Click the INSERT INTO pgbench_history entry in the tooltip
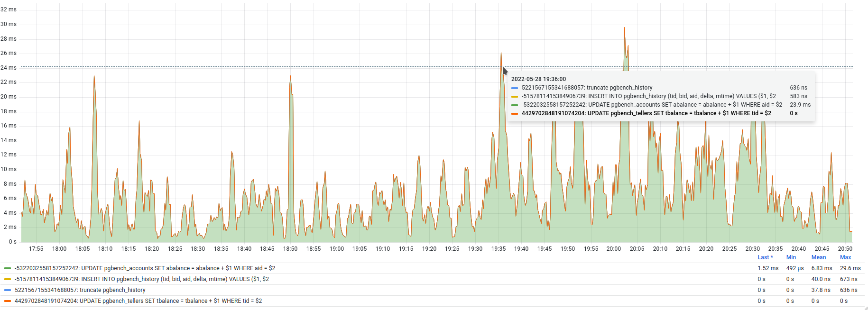 click(x=648, y=96)
